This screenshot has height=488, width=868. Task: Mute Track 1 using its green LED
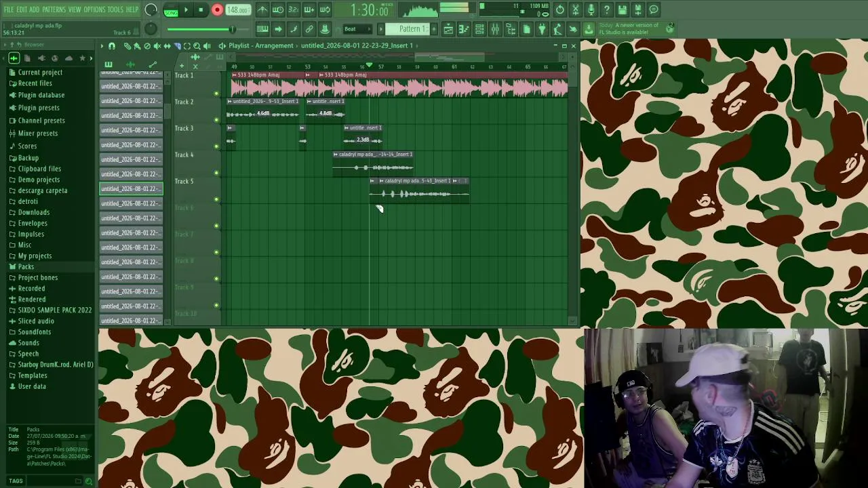pos(216,94)
